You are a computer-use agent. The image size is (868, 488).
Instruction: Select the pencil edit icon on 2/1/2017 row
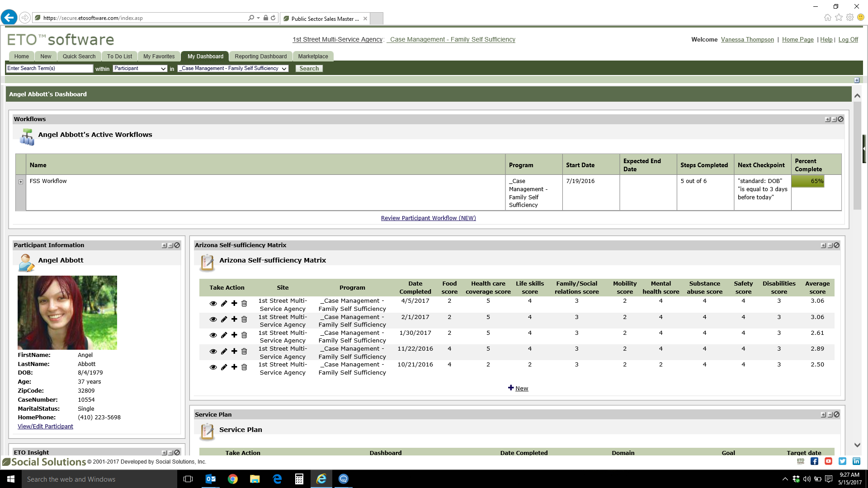click(223, 319)
